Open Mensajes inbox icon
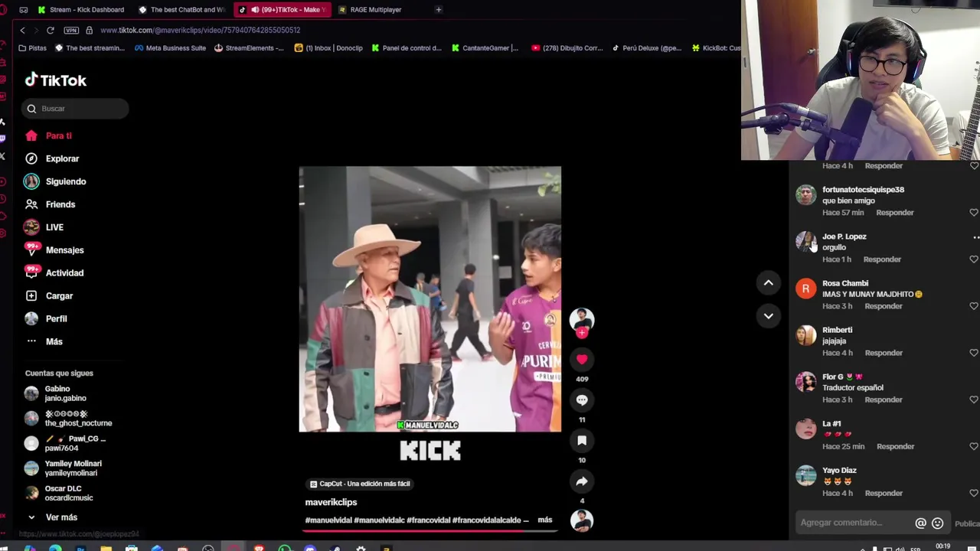The height and width of the screenshot is (551, 980). tap(31, 249)
